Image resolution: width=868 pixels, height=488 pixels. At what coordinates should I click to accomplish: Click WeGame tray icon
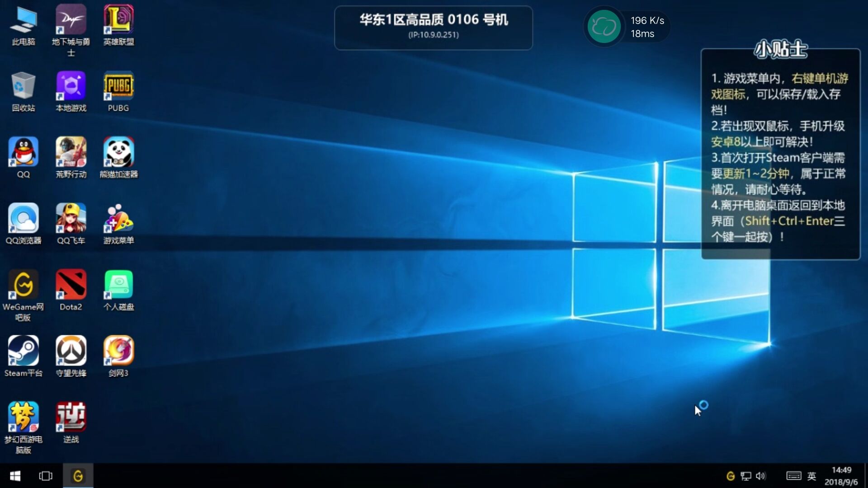731,476
